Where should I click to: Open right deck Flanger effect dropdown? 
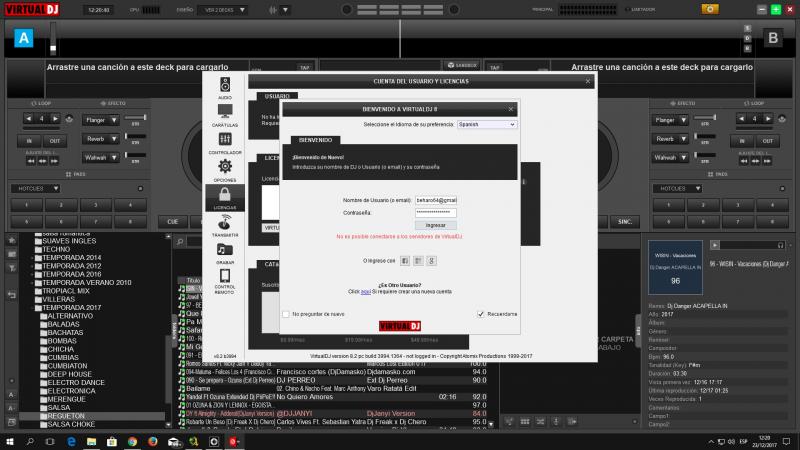pos(670,120)
